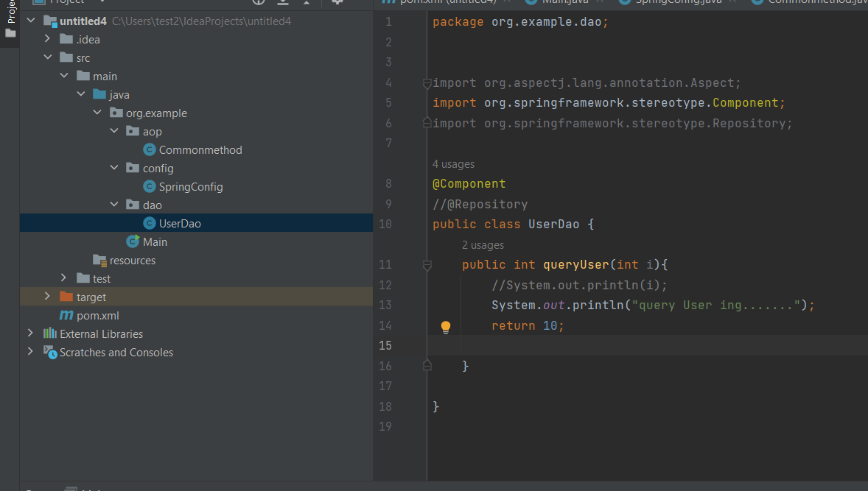The image size is (868, 491).
Task: Click line number 13 in the gutter
Action: coord(385,305)
